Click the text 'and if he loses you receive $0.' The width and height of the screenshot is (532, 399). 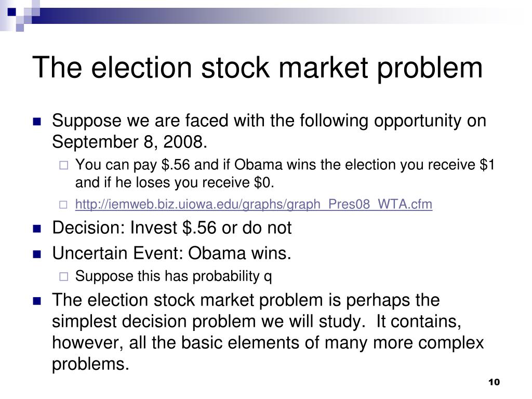pos(175,182)
